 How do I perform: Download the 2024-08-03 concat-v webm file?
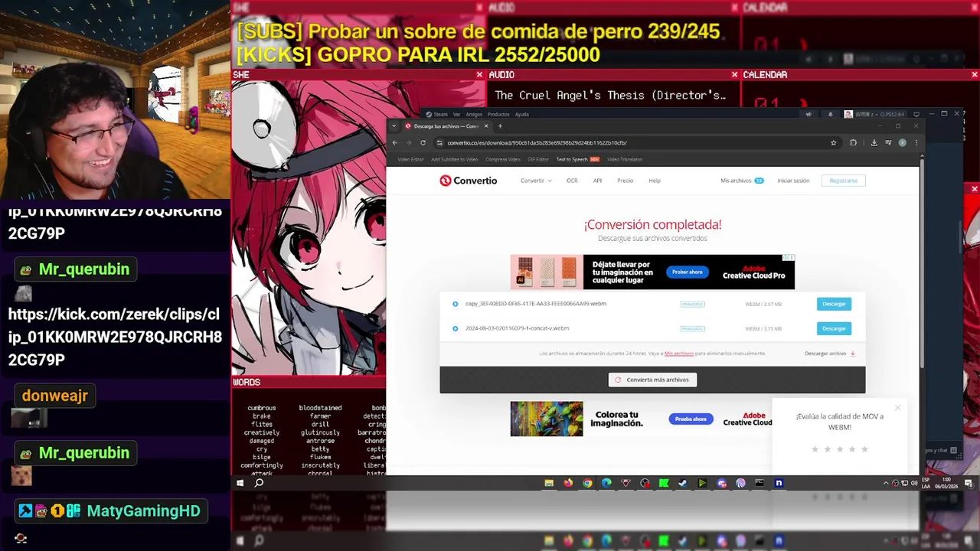pyautogui.click(x=834, y=328)
